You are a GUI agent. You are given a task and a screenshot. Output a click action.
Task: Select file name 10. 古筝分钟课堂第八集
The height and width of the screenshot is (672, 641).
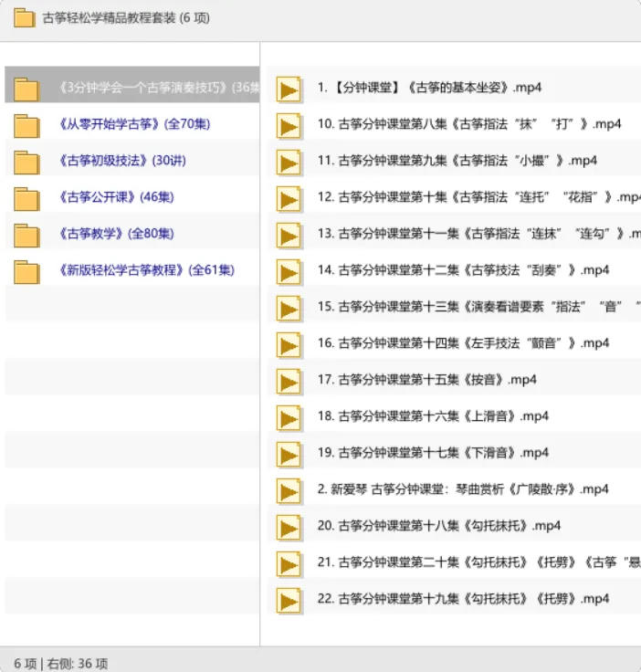[x=469, y=124]
